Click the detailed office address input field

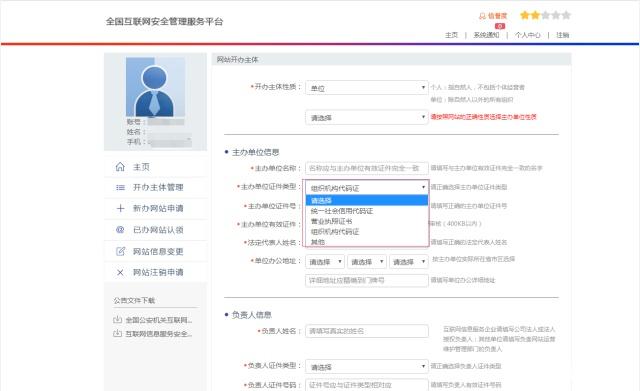(367, 280)
